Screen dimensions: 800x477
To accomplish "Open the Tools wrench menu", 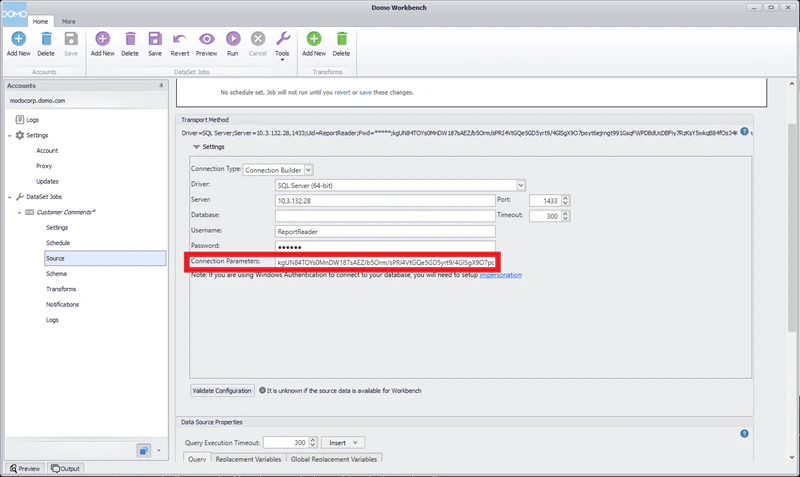I will coord(282,45).
